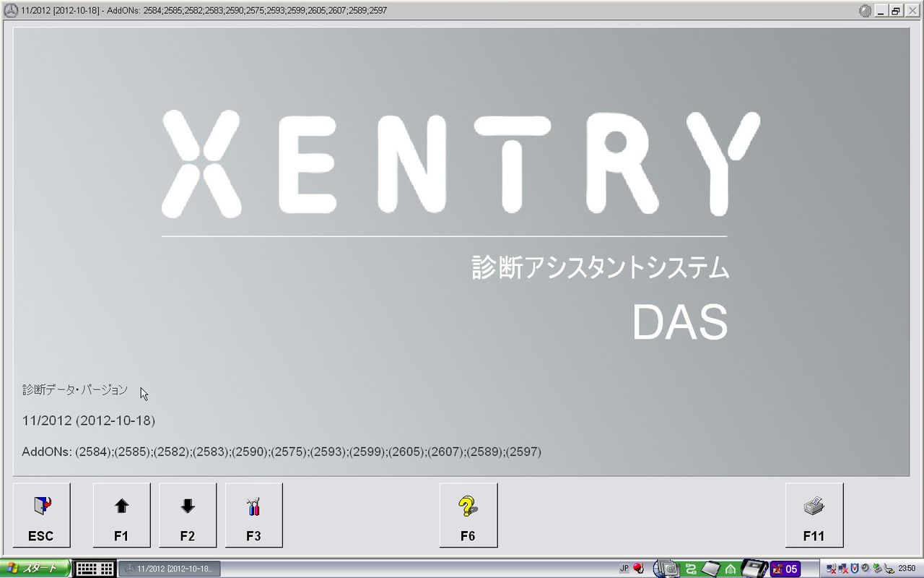Click the F1 up arrow button
This screenshot has height=578, width=924.
(x=121, y=515)
